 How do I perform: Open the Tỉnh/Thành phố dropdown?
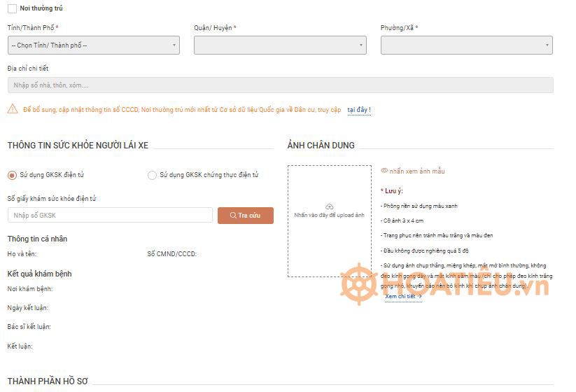[x=93, y=45]
